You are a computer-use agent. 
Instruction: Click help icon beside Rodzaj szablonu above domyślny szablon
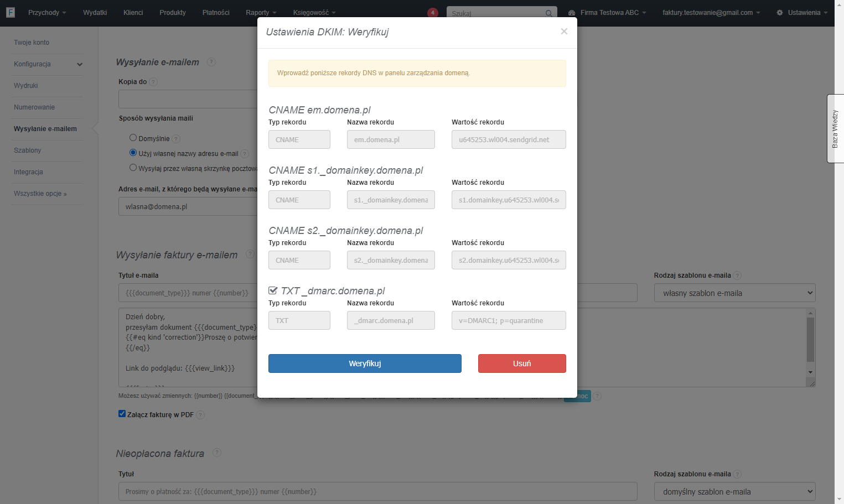click(737, 474)
